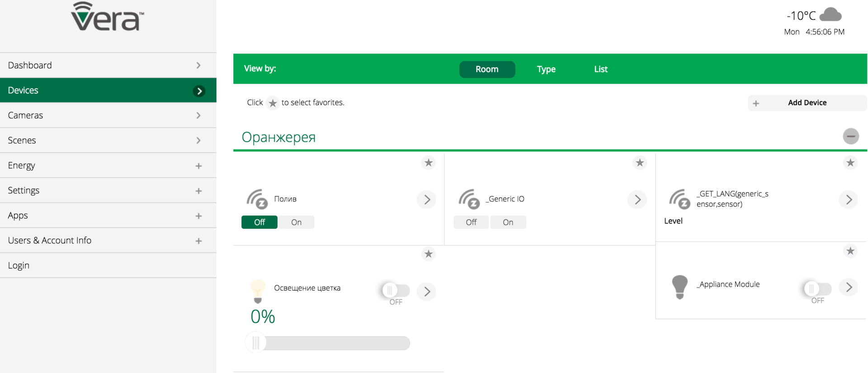This screenshot has height=373, width=868.
Task: Click the Полив device name
Action: (x=285, y=199)
